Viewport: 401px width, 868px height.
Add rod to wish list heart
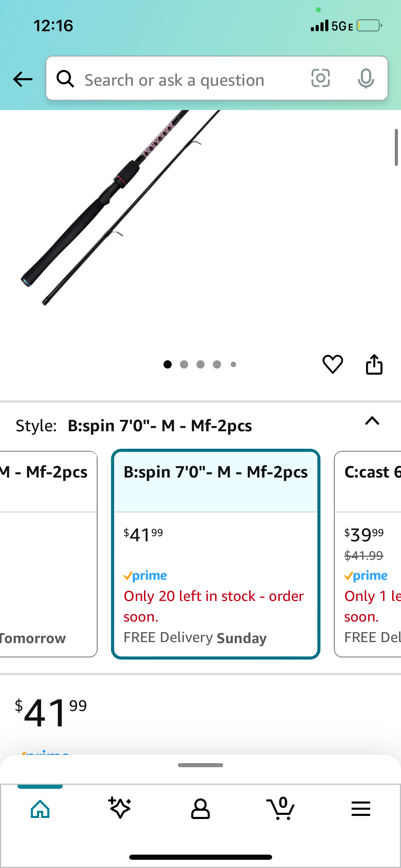pyautogui.click(x=332, y=364)
